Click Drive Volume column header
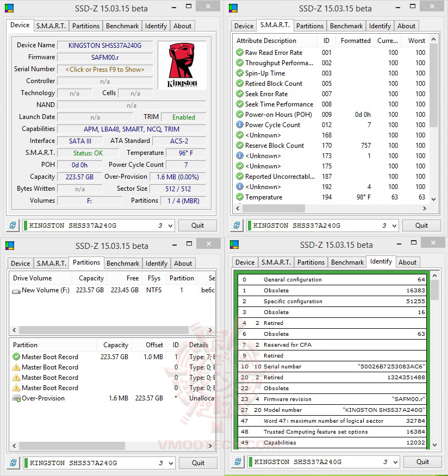The image size is (448, 476). pos(41,278)
